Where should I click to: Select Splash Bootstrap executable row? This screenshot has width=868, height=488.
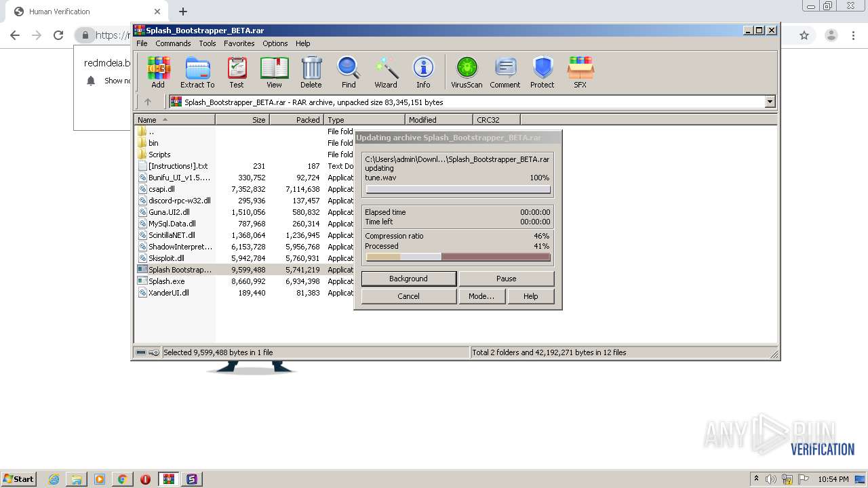[244, 270]
